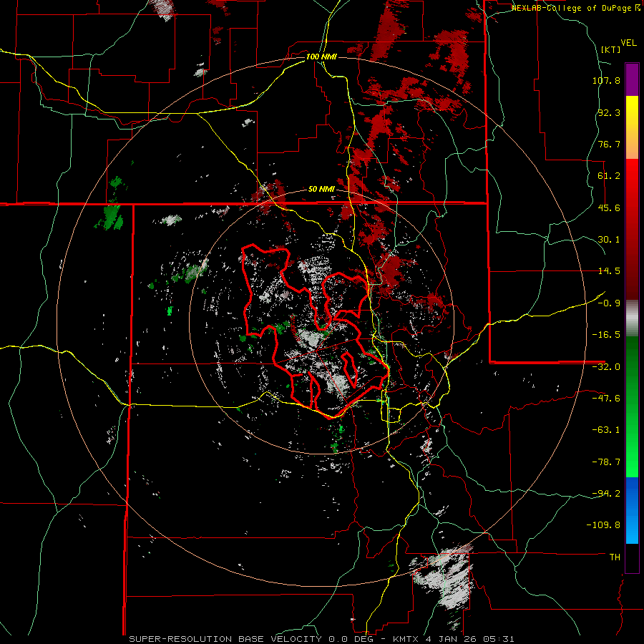Click the 30.1 value on the velocity scale
Image resolution: width=644 pixels, height=644 pixels.
pos(609,240)
